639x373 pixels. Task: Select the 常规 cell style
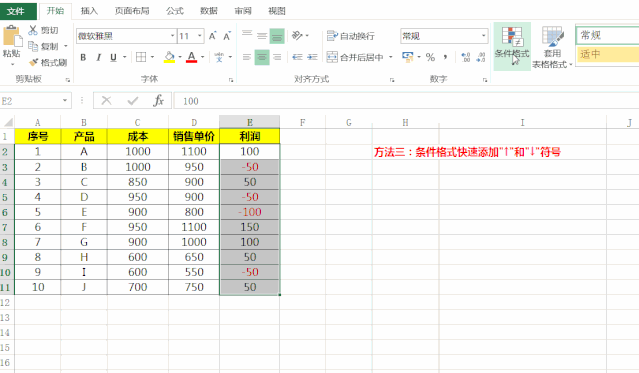pos(607,35)
